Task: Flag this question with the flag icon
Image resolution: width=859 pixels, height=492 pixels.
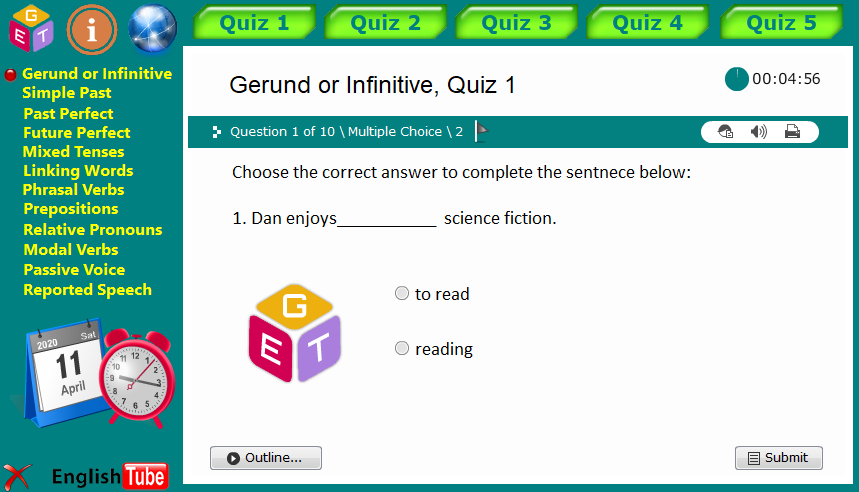Action: pyautogui.click(x=481, y=131)
